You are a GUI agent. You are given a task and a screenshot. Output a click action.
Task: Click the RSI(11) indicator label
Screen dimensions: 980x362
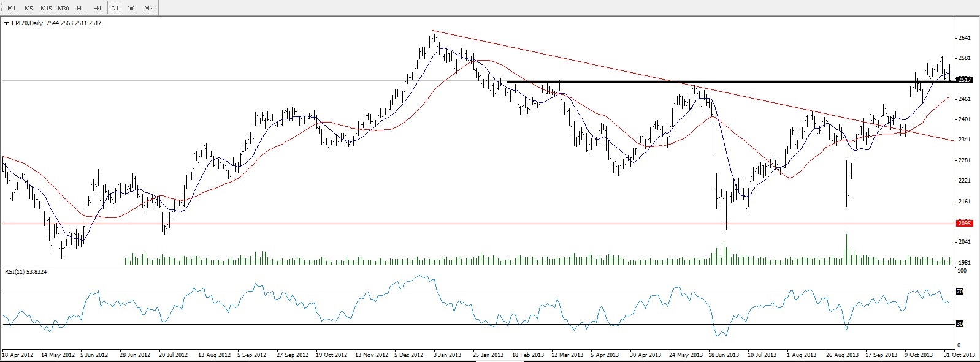[x=16, y=270]
